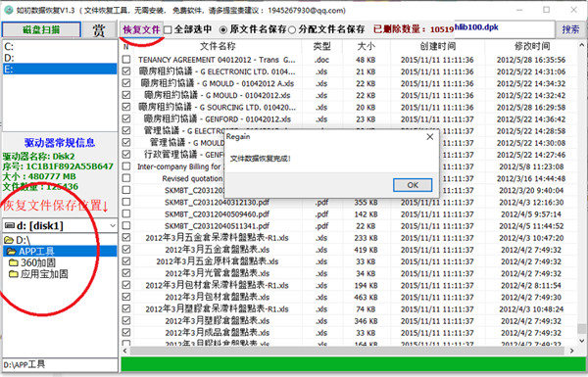Click the horizontal scrollbar right arrow
This screenshot has width=588, height=377.
572,351
